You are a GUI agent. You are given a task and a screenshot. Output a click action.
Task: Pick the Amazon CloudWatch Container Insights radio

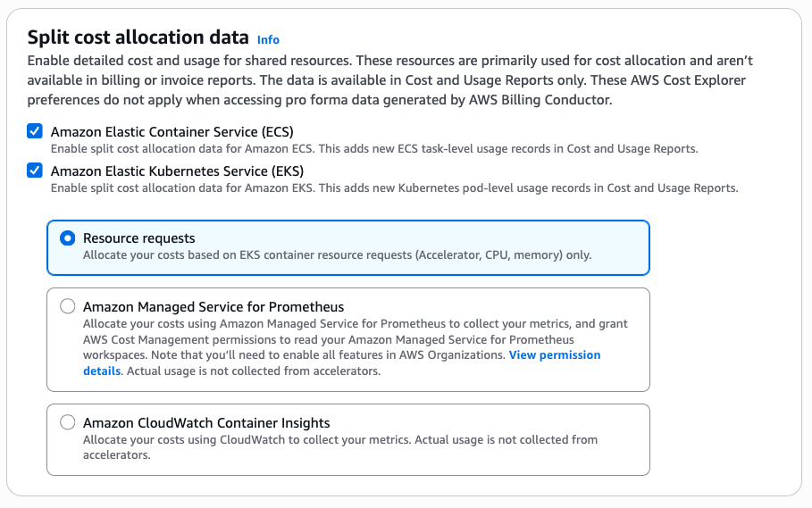(x=68, y=422)
